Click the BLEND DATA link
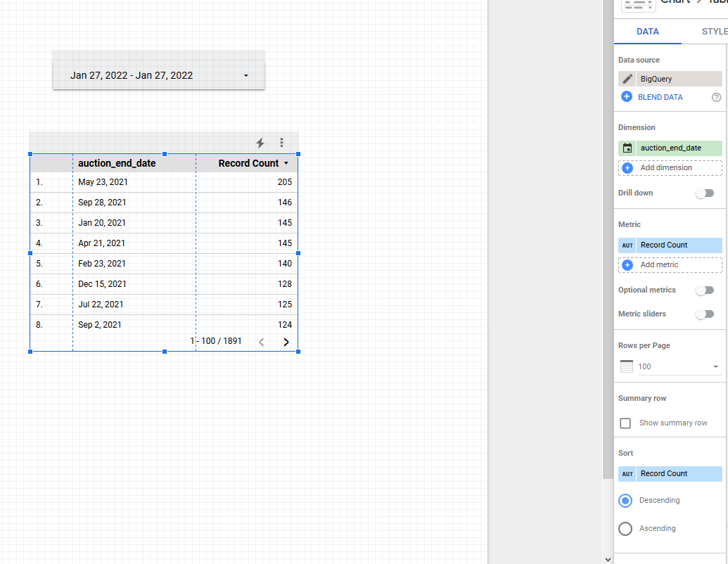The width and height of the screenshot is (728, 564). (x=659, y=96)
